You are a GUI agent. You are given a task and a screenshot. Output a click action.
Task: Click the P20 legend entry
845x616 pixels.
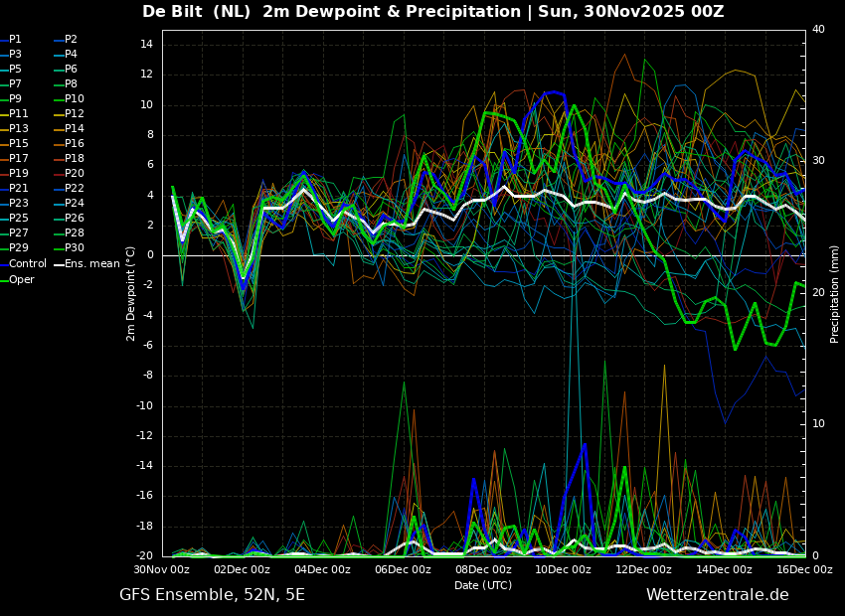[x=75, y=174]
